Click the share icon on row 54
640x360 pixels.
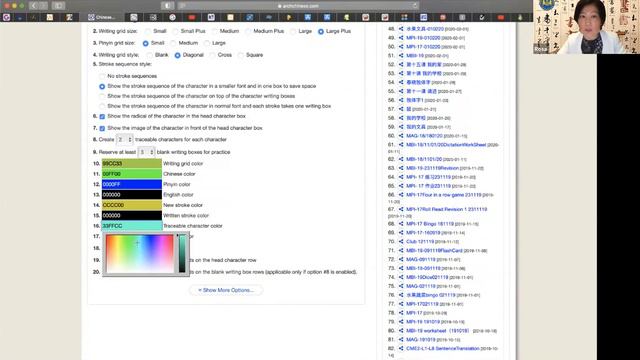pyautogui.click(x=401, y=82)
